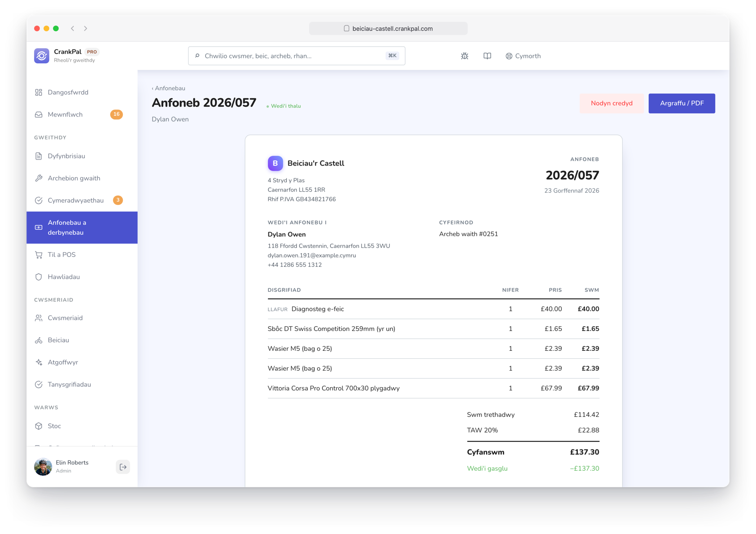Open the CrankPal logo home
The height and width of the screenshot is (534, 756).
point(42,56)
